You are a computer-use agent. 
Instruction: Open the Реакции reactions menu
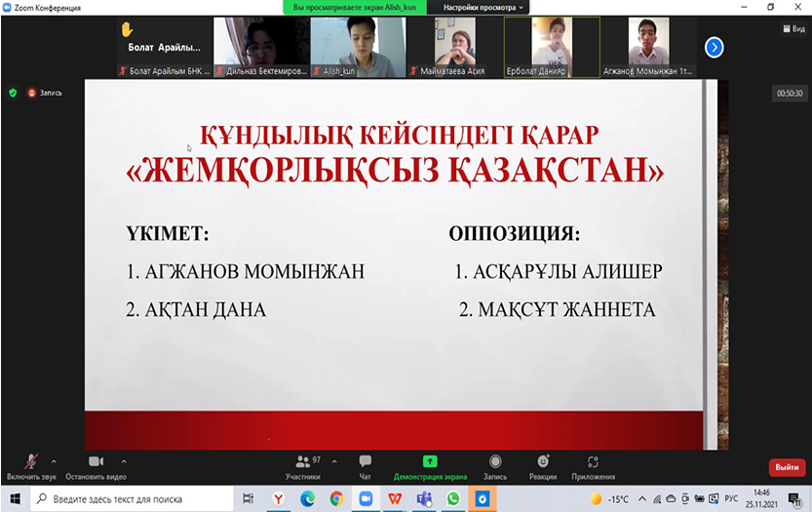pos(544,462)
